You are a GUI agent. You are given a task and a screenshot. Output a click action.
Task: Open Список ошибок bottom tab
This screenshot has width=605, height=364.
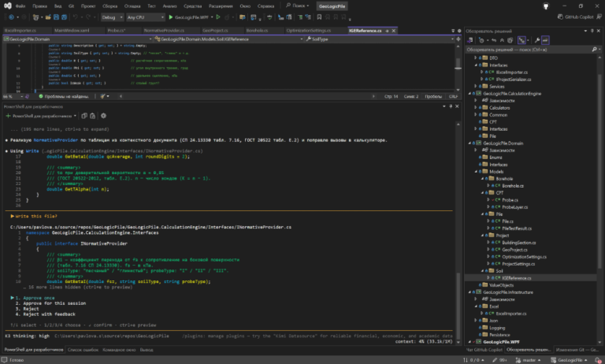83,350
